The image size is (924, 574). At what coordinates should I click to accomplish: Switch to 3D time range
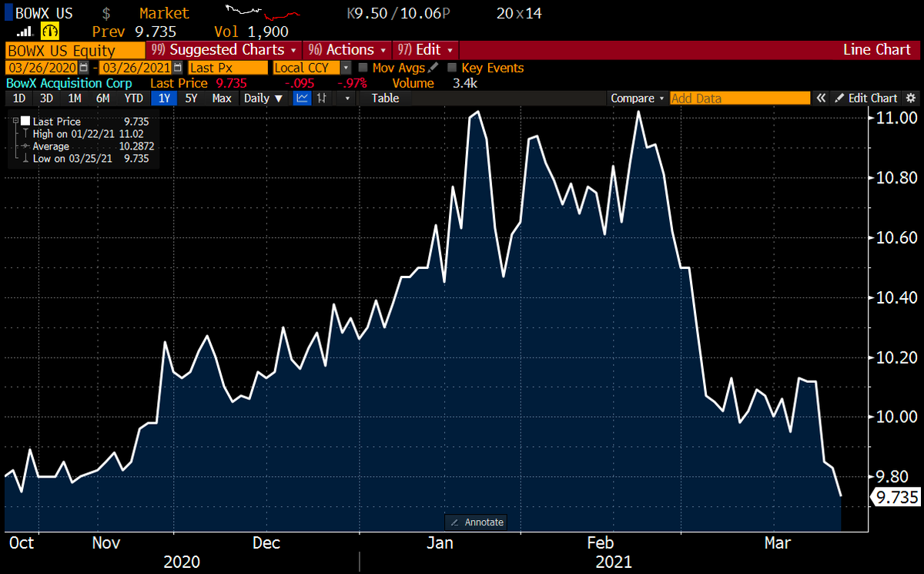click(47, 98)
